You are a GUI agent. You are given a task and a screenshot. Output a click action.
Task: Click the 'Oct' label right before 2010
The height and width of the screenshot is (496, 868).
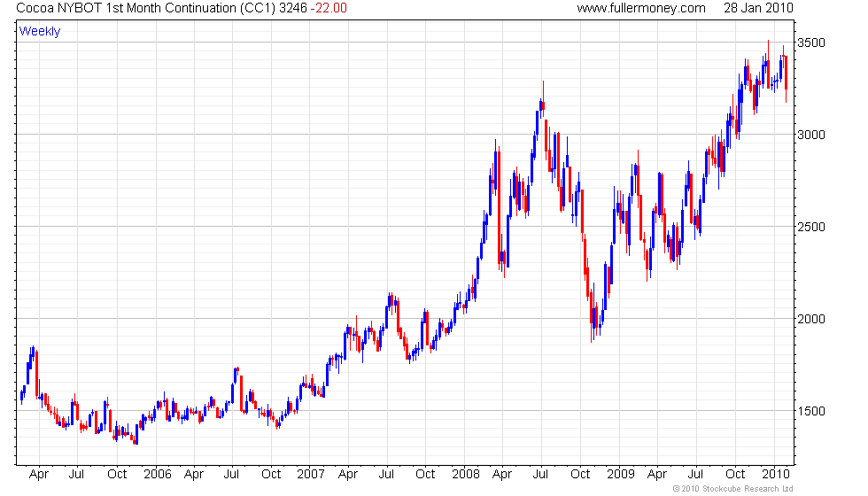click(x=735, y=475)
